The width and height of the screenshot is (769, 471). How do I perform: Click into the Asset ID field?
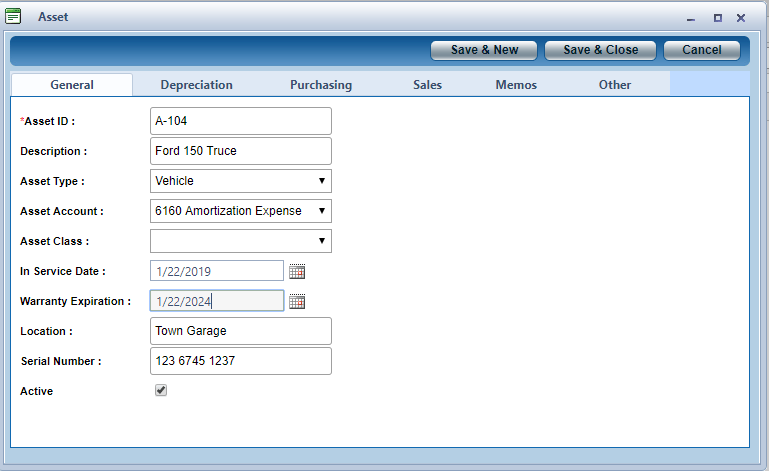point(240,121)
